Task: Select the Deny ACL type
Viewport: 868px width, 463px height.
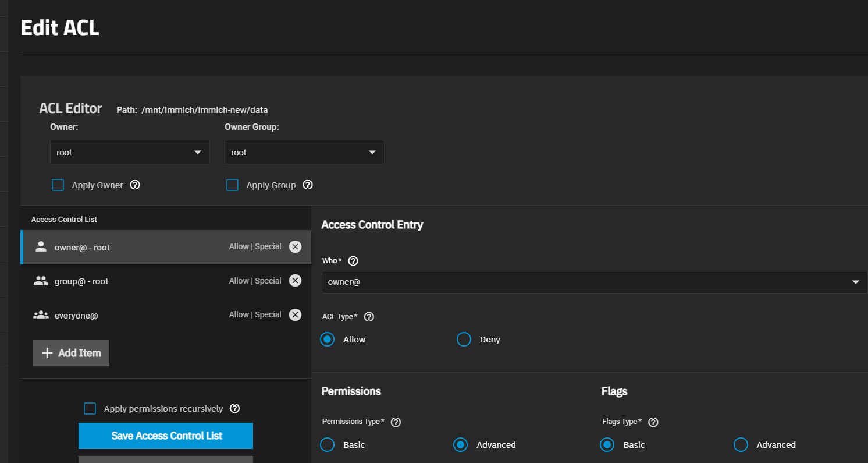Action: click(x=464, y=340)
